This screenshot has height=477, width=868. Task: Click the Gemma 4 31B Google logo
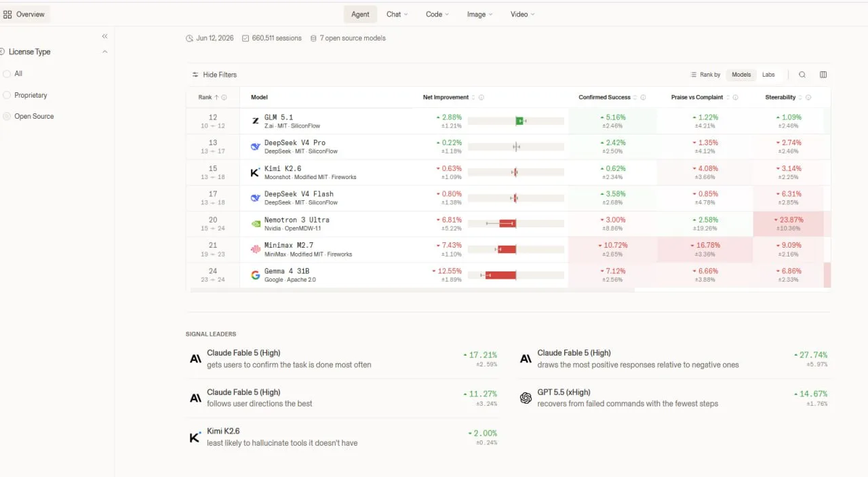(x=256, y=275)
